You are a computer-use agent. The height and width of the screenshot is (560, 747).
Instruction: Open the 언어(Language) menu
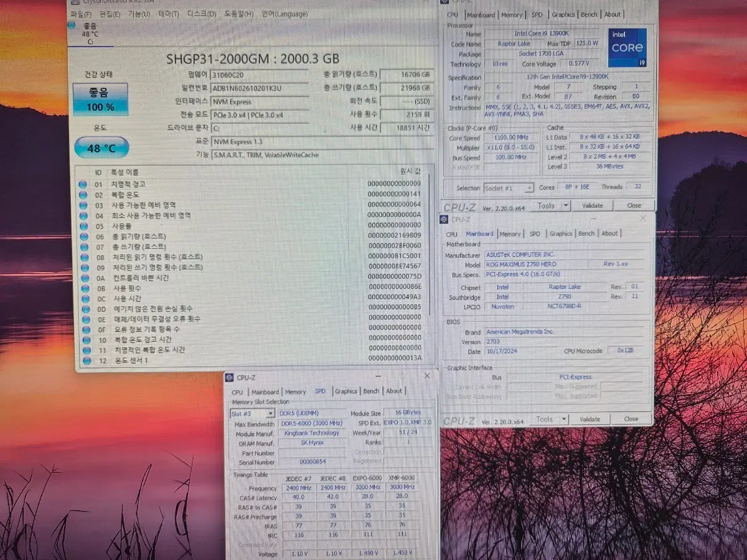coord(284,14)
